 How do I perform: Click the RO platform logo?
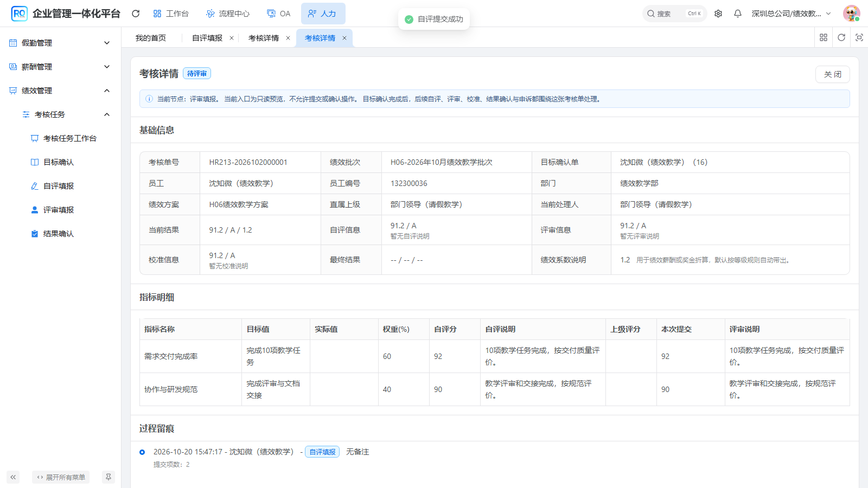tap(20, 14)
